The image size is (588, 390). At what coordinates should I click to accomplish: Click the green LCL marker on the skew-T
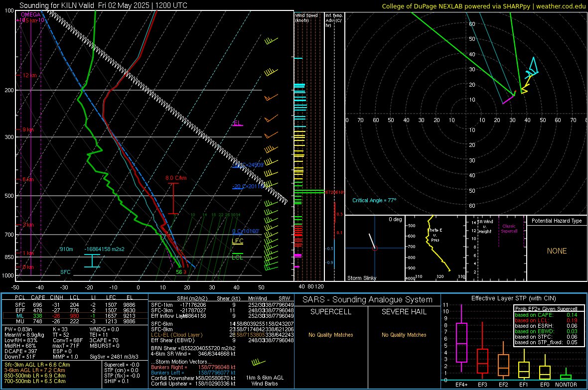pos(237,257)
